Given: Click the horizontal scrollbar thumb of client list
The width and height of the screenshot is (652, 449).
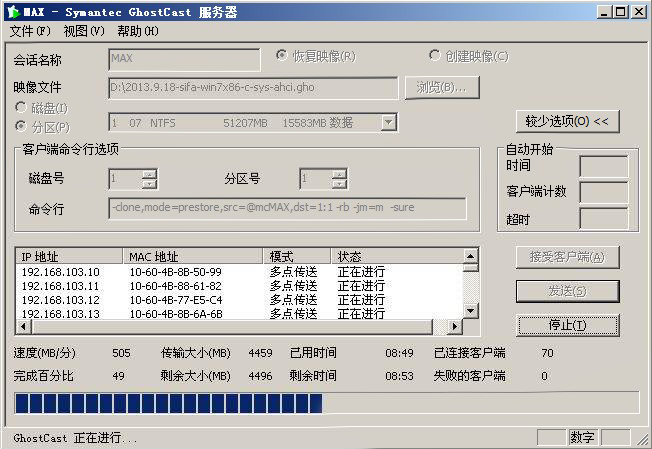Looking at the screenshot, I should coord(232,327).
